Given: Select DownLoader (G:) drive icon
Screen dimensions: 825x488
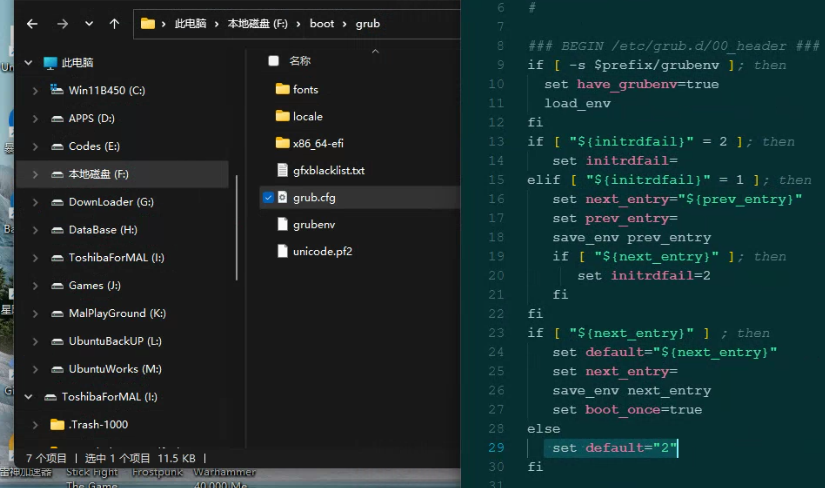Looking at the screenshot, I should pyautogui.click(x=57, y=203).
